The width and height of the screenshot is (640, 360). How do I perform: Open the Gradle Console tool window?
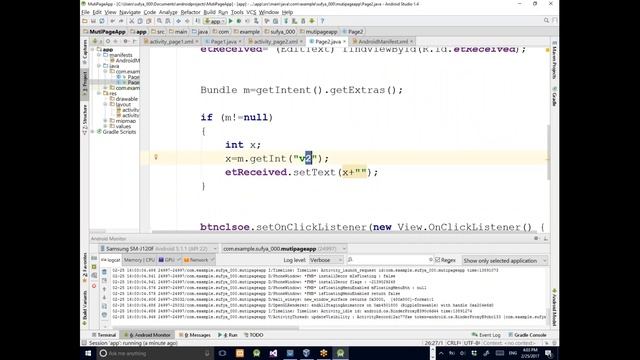[527, 335]
